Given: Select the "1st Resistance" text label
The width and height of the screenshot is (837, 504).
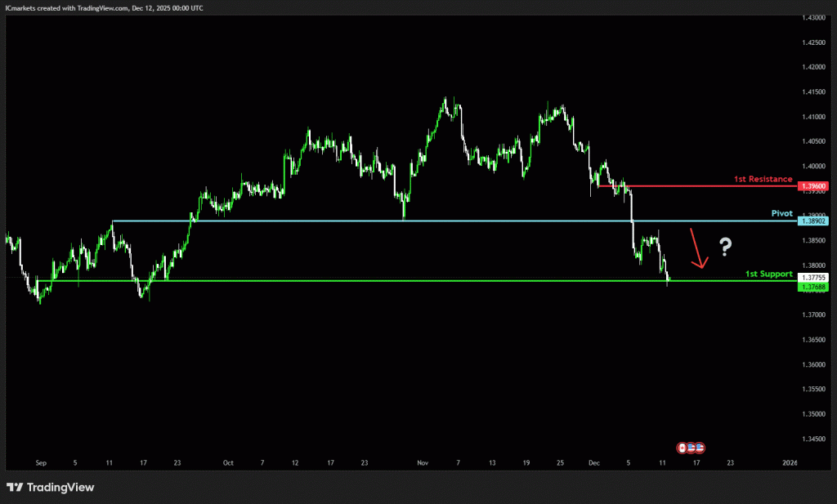Looking at the screenshot, I should tap(763, 178).
